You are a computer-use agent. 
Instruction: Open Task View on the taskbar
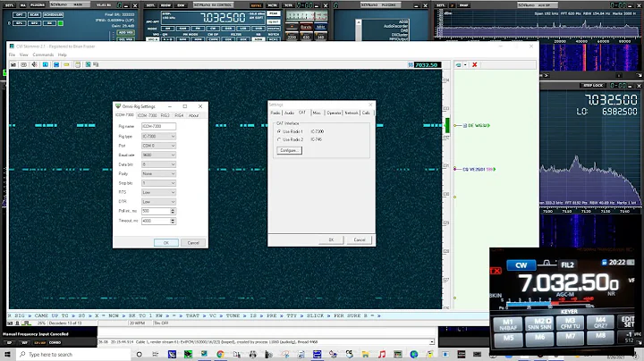[156, 354]
